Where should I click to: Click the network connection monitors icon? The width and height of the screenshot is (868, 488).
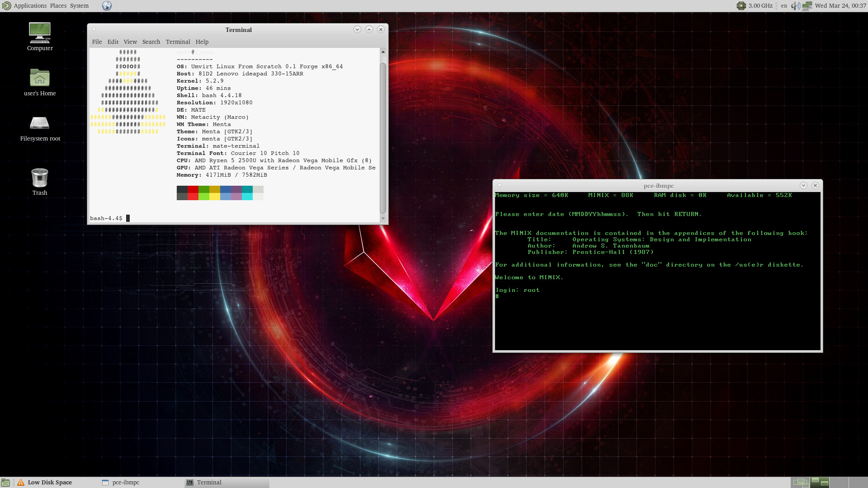[x=807, y=6]
